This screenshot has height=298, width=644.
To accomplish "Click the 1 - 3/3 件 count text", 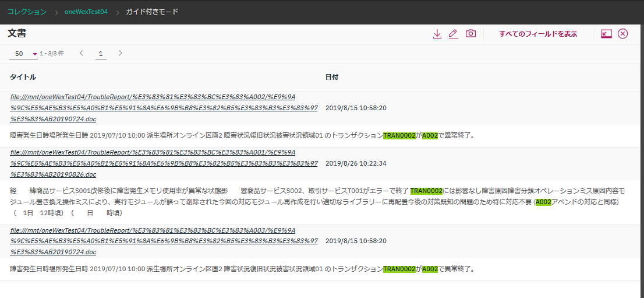I will click(52, 54).
